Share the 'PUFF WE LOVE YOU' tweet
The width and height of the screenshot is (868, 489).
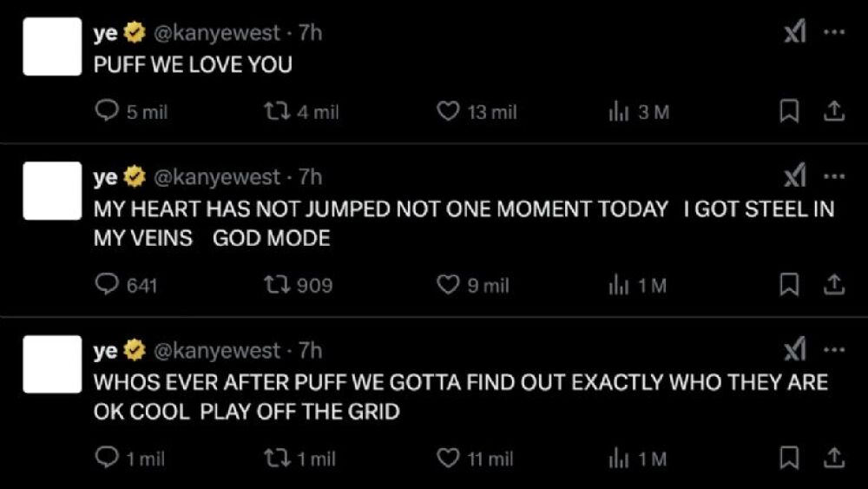(x=832, y=112)
